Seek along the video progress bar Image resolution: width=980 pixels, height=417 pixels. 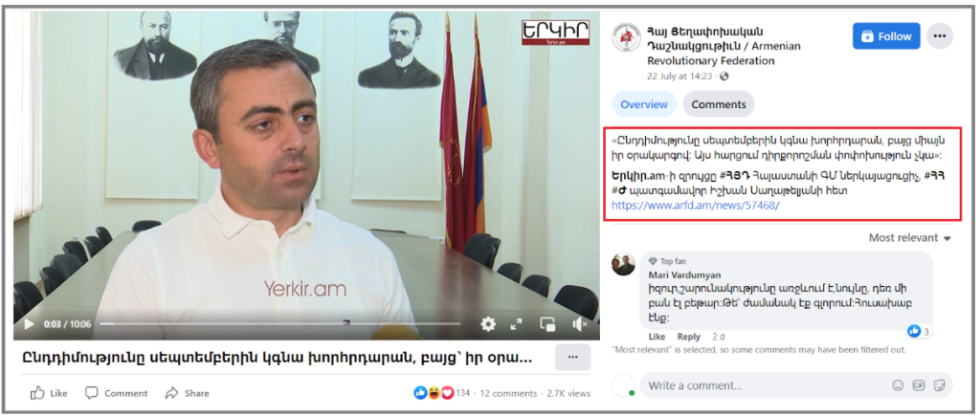pyautogui.click(x=278, y=324)
